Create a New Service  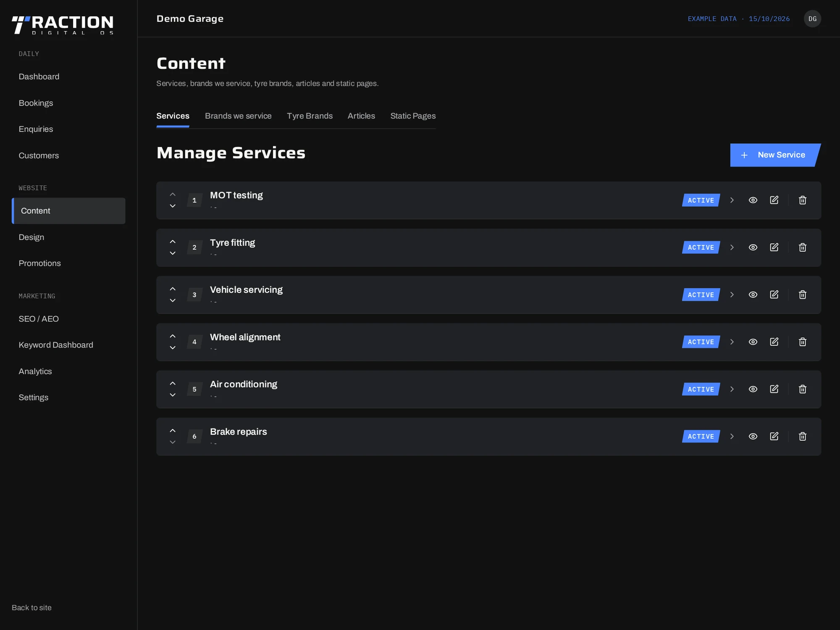(775, 155)
